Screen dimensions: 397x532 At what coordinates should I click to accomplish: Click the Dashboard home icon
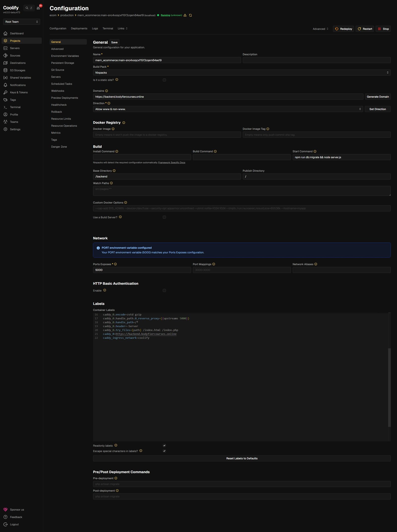click(5, 33)
